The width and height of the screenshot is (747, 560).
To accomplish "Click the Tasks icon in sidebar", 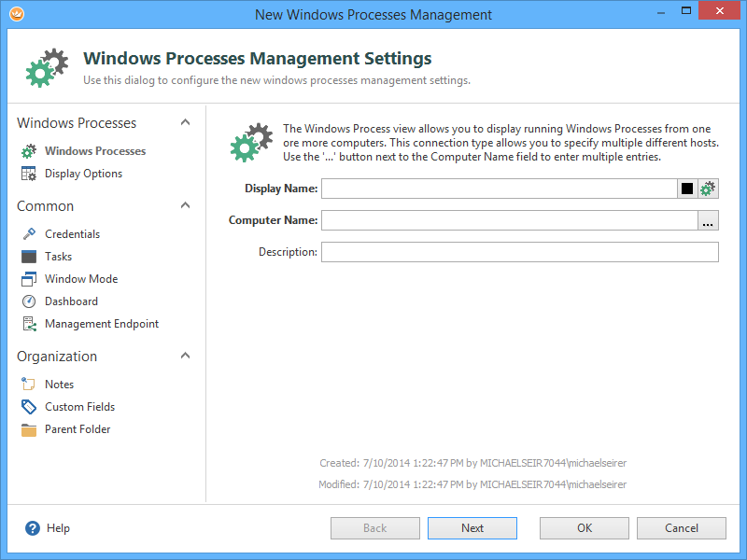I will tap(28, 257).
